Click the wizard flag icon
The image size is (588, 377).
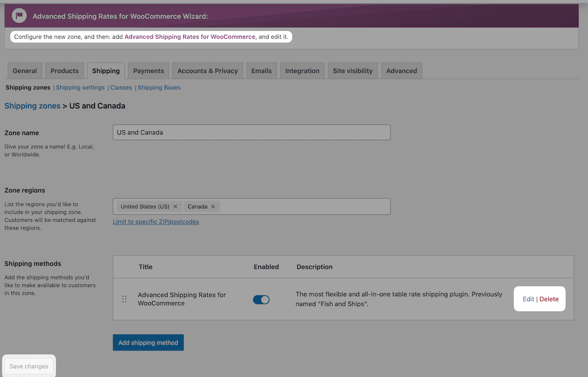click(x=19, y=16)
